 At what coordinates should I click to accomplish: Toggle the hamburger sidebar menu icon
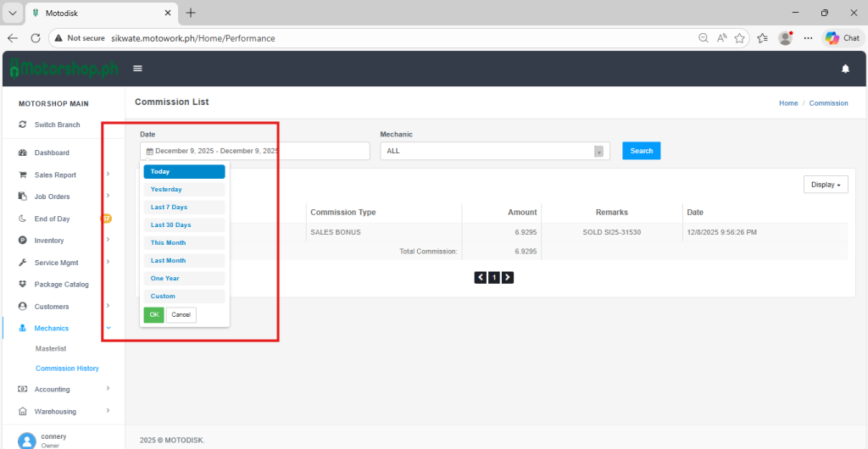(137, 69)
